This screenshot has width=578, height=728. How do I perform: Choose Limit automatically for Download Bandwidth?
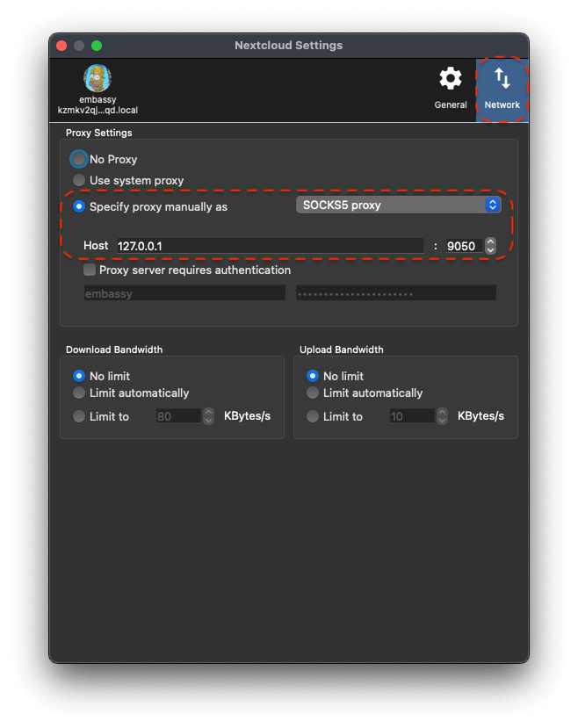[80, 393]
